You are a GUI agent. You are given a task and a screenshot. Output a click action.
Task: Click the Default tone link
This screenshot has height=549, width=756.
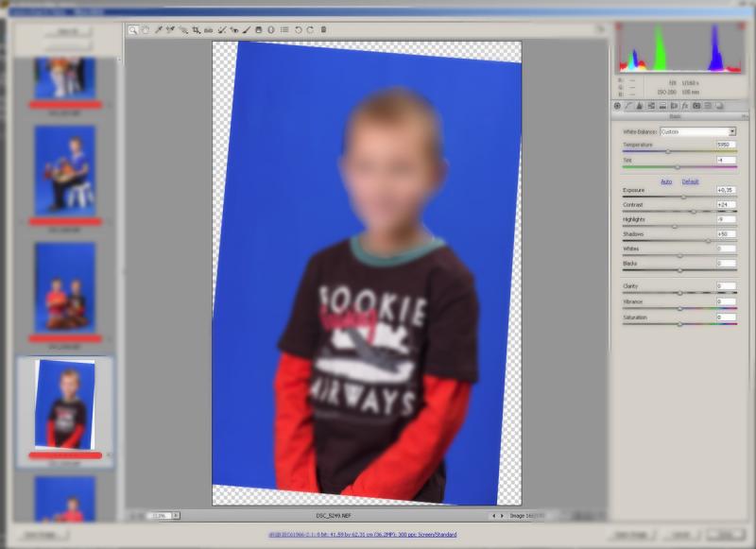pyautogui.click(x=690, y=181)
